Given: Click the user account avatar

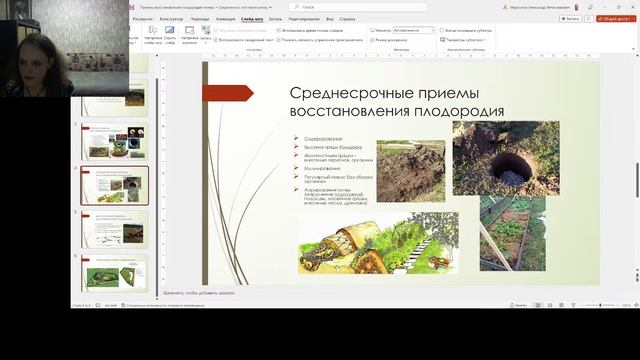Looking at the screenshot, I should [x=577, y=7].
